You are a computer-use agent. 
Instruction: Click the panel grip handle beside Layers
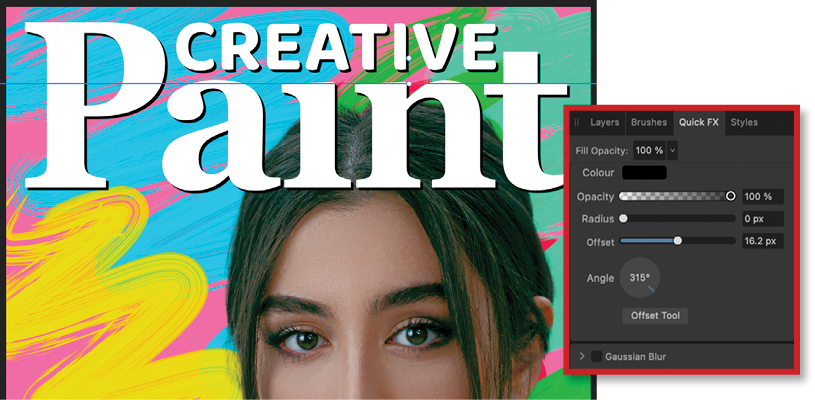pos(577,123)
